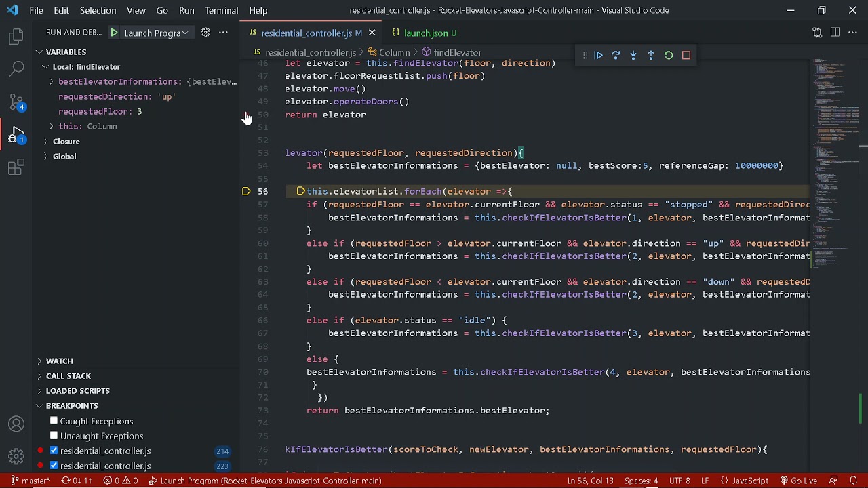Image resolution: width=868 pixels, height=488 pixels.
Task: Select the residential_controller.js editor tab
Action: [311, 33]
